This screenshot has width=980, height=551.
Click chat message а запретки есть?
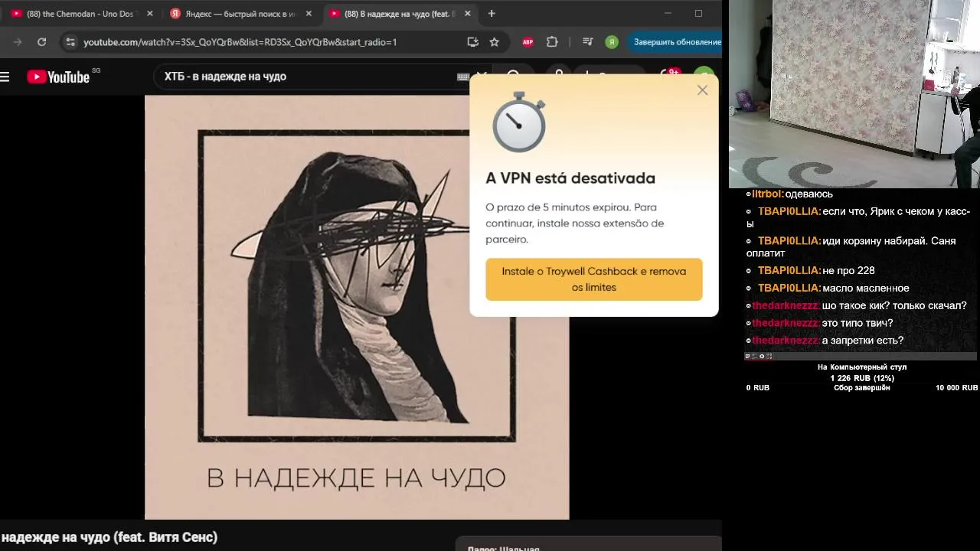click(863, 341)
